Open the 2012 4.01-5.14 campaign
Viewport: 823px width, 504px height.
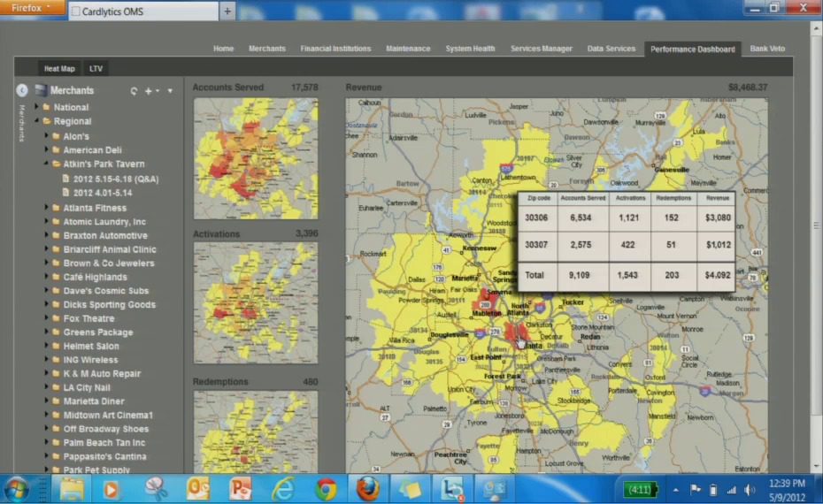[x=103, y=193]
